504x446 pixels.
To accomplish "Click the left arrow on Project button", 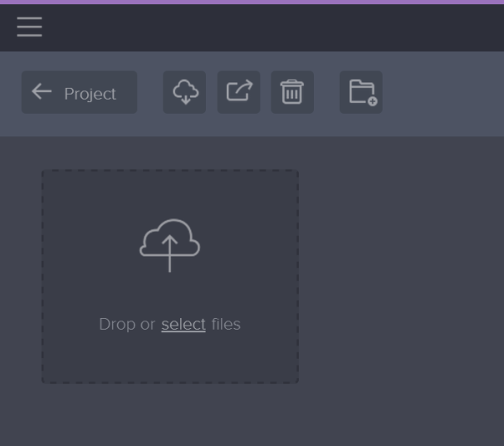I will [x=42, y=92].
